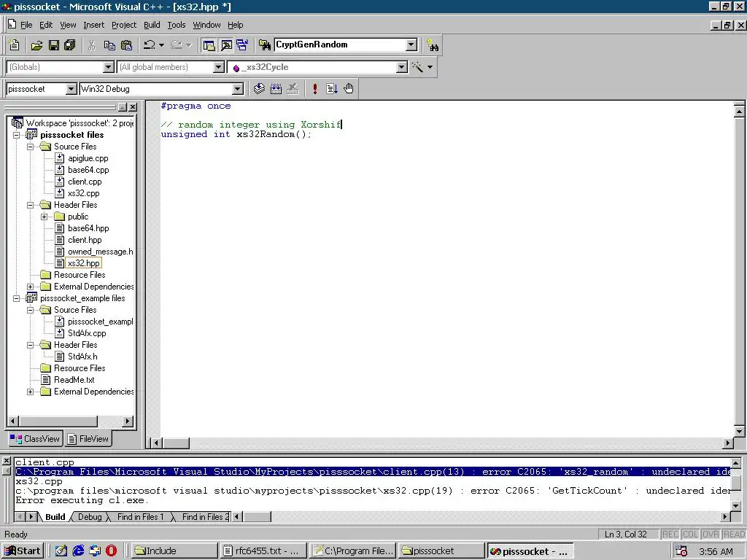
Task: Select the GetTickCount error line in output
Action: (373, 491)
